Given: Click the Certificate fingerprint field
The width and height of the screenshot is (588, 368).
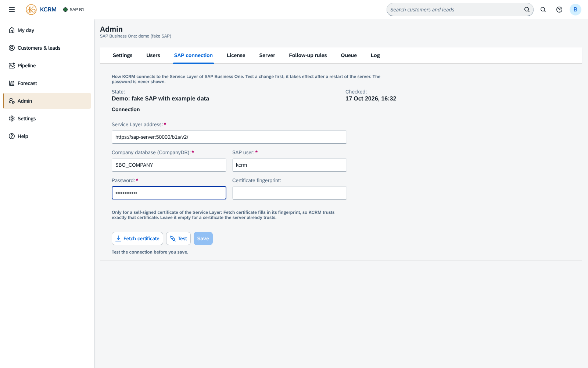Looking at the screenshot, I should [x=290, y=193].
